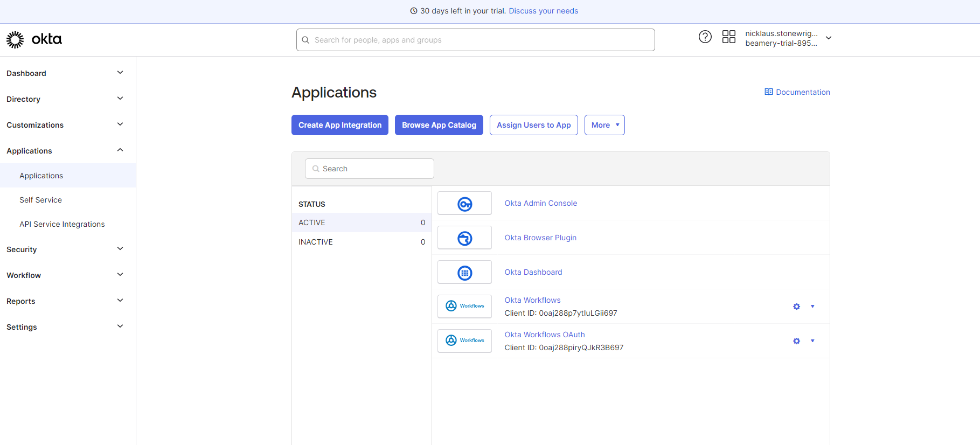This screenshot has width=980, height=445.
Task: Focus the applications Search field
Action: (x=370, y=169)
